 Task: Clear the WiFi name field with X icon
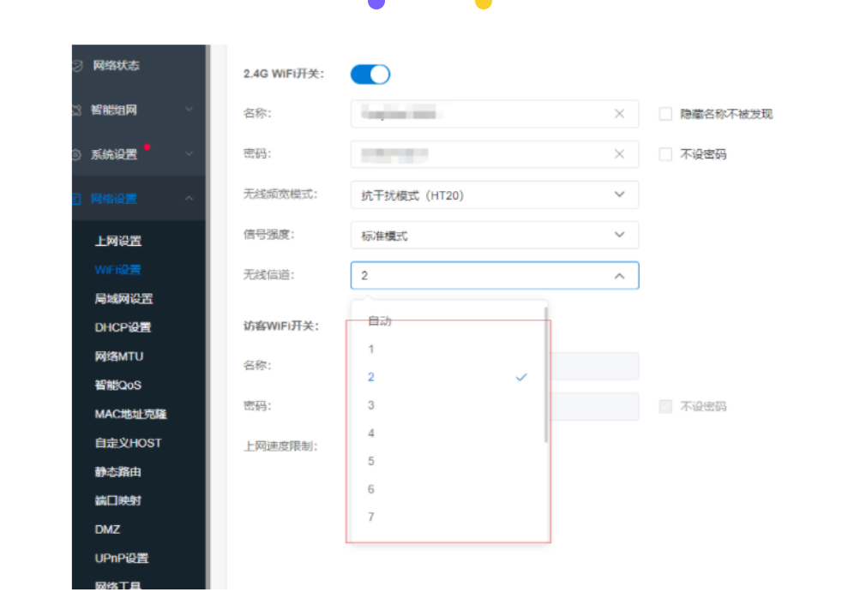coord(619,113)
